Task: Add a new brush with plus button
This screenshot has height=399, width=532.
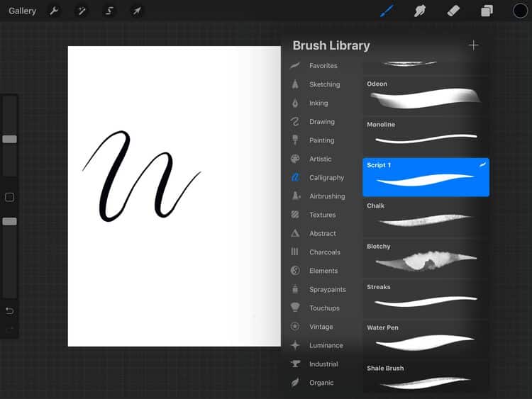Action: tap(473, 45)
